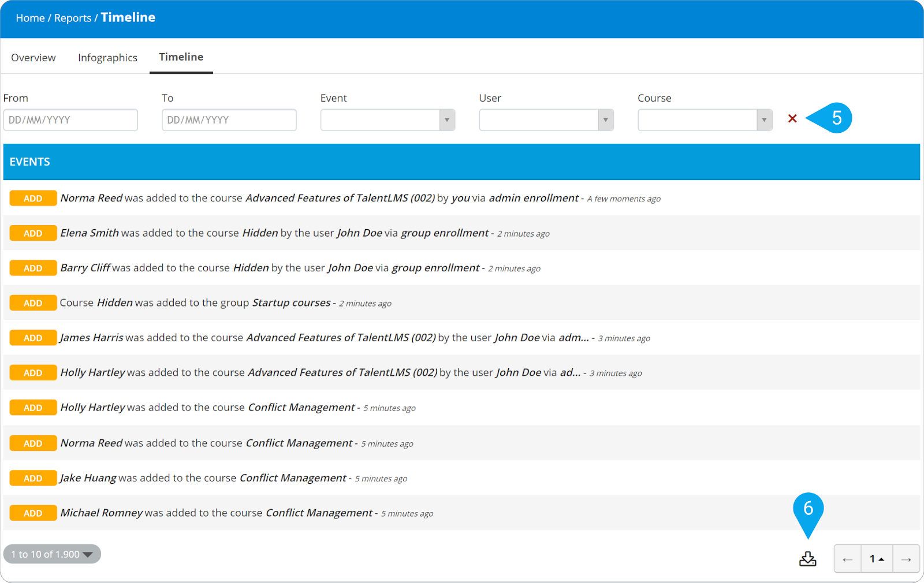Go to previous page arrow
Screen dimensions: 924x583
[x=847, y=559]
